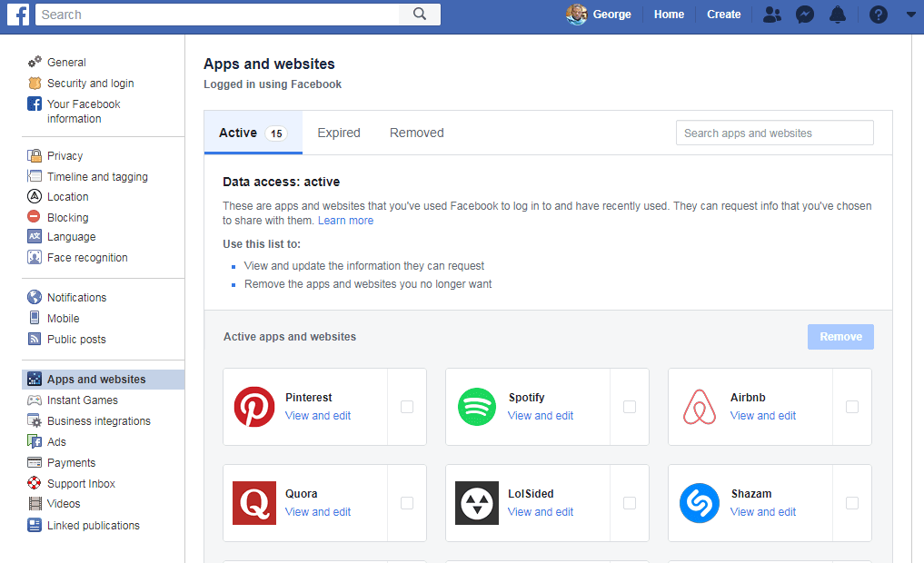The height and width of the screenshot is (563, 924).
Task: Open the Friend requests icon
Action: point(772,15)
